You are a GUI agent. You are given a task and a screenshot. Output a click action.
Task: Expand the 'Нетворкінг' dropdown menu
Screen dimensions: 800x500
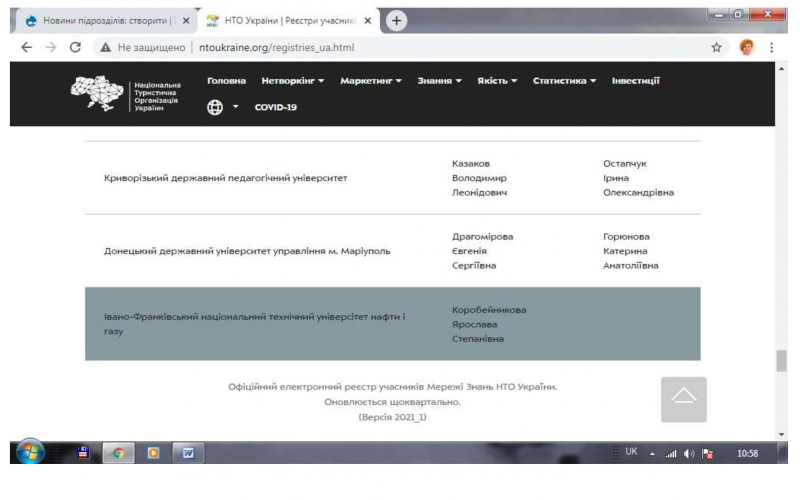click(x=293, y=81)
